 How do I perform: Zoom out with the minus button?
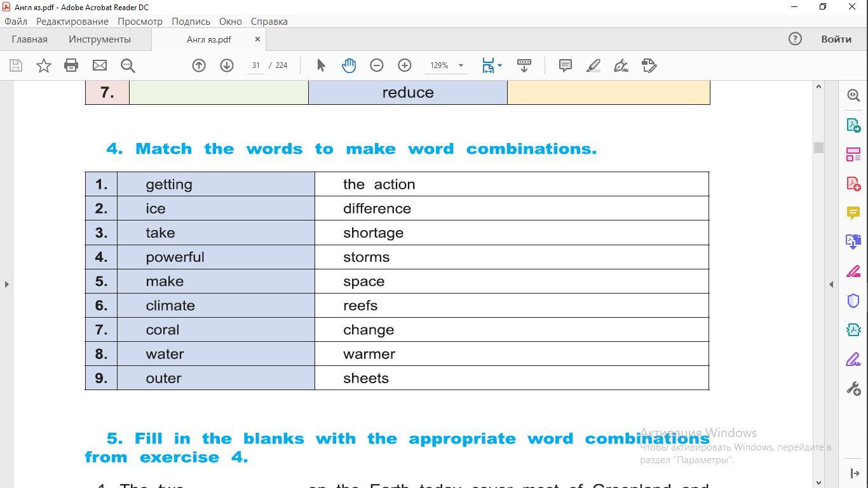coord(377,65)
